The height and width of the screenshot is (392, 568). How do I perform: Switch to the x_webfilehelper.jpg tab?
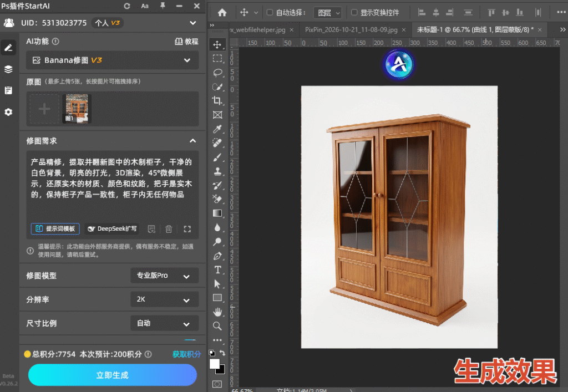(x=257, y=30)
